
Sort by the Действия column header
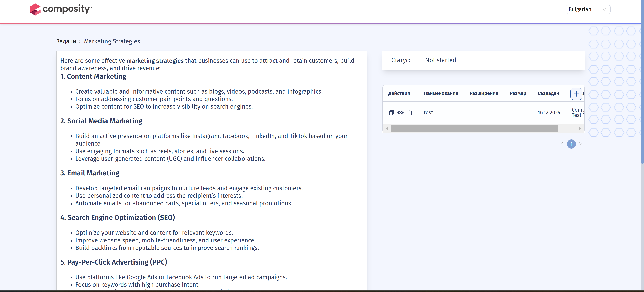pos(399,93)
